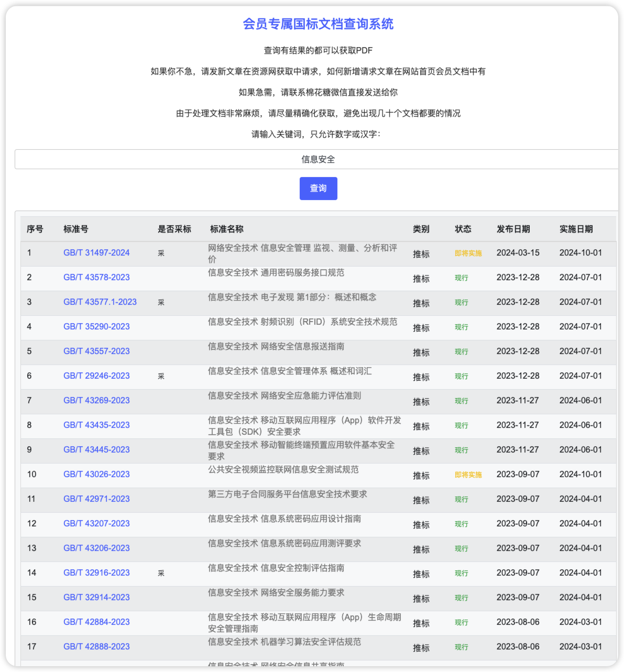Click the 序号 column header
624x672 pixels.
(35, 229)
